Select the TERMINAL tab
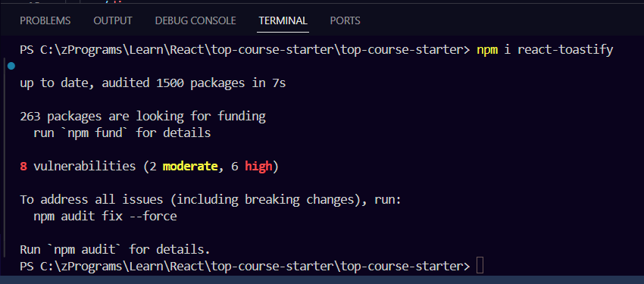This screenshot has height=284, width=644. tap(283, 20)
